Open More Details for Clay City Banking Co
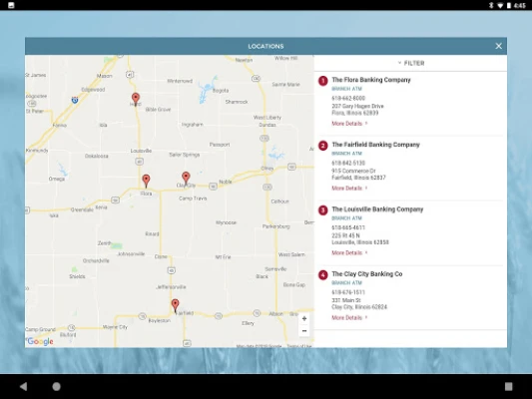The width and height of the screenshot is (532, 399). [x=349, y=317]
